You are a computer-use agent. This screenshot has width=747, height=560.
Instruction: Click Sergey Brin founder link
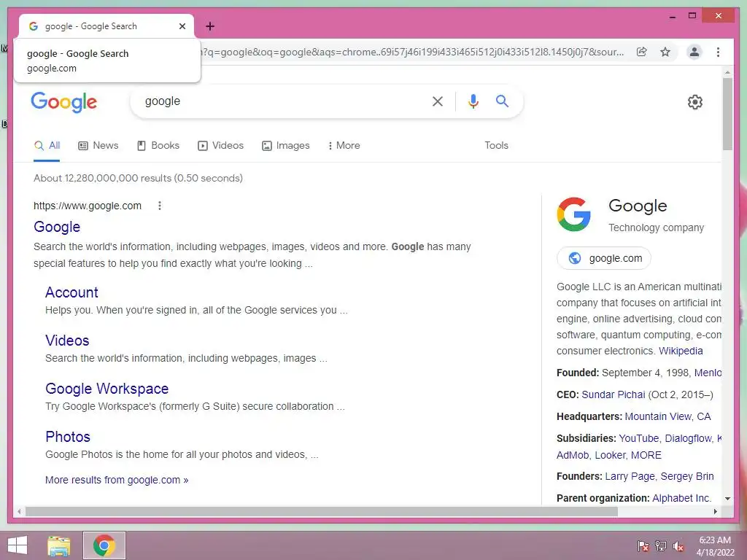[x=687, y=477]
